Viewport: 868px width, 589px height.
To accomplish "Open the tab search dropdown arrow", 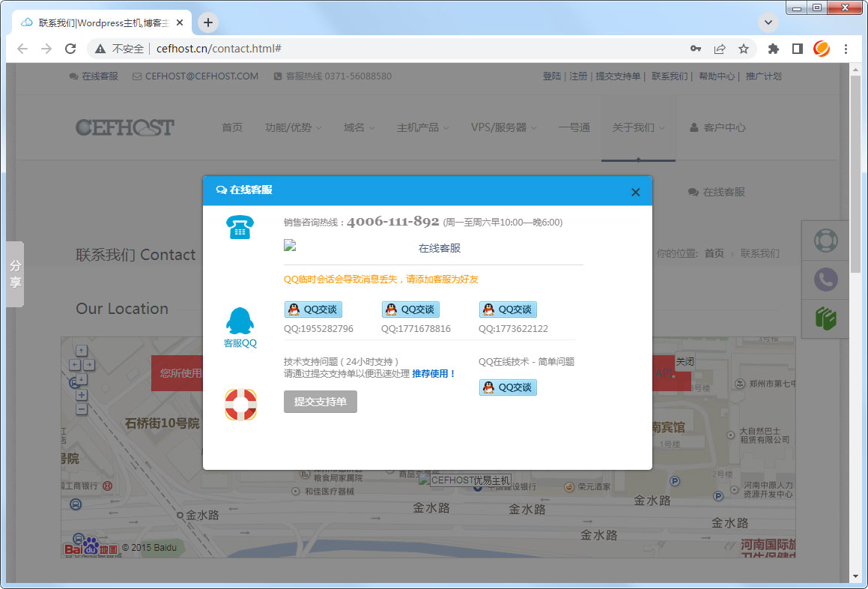I will coord(768,22).
